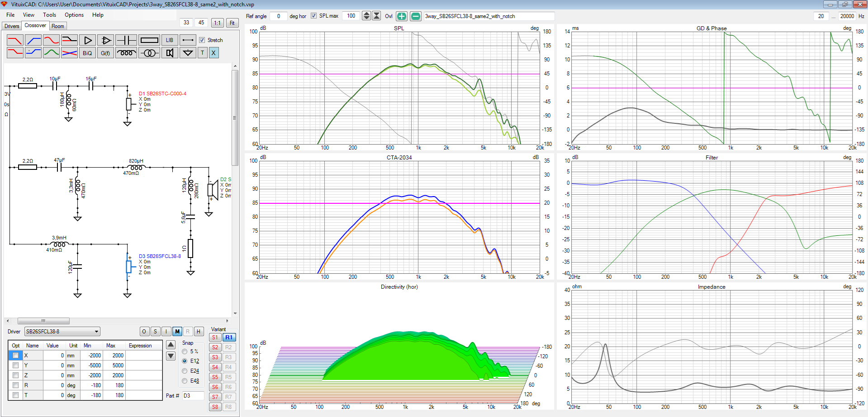This screenshot has width=868, height=417.
Task: Select the red low-pass filter block icon
Action: (15, 40)
